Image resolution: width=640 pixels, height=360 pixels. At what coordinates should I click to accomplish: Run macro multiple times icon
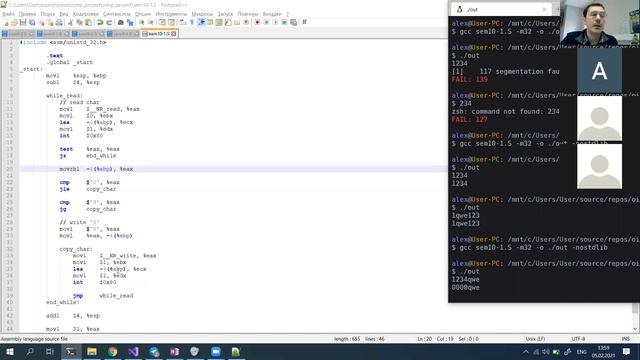[284, 22]
